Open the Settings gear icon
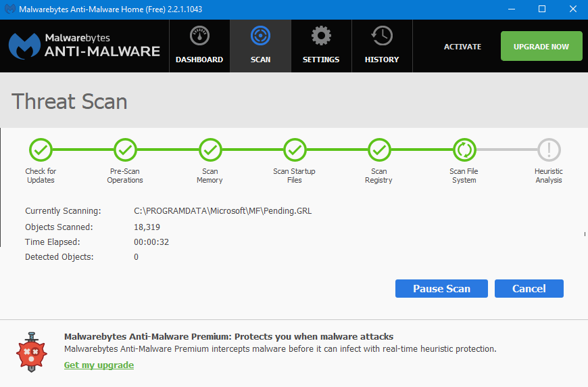Viewport: 588px width, 387px height. [321, 36]
